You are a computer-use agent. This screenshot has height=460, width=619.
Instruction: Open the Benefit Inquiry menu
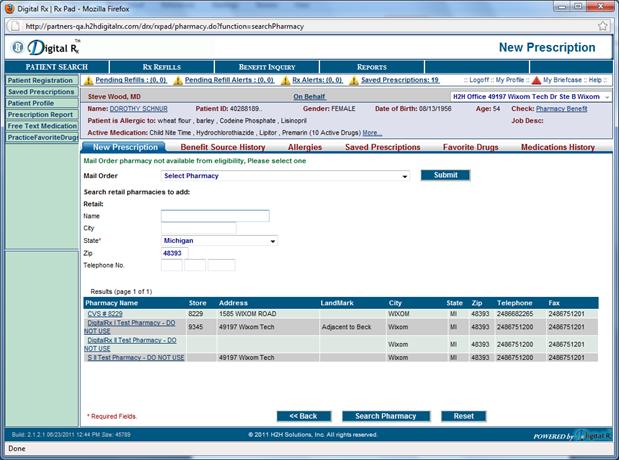(x=266, y=67)
